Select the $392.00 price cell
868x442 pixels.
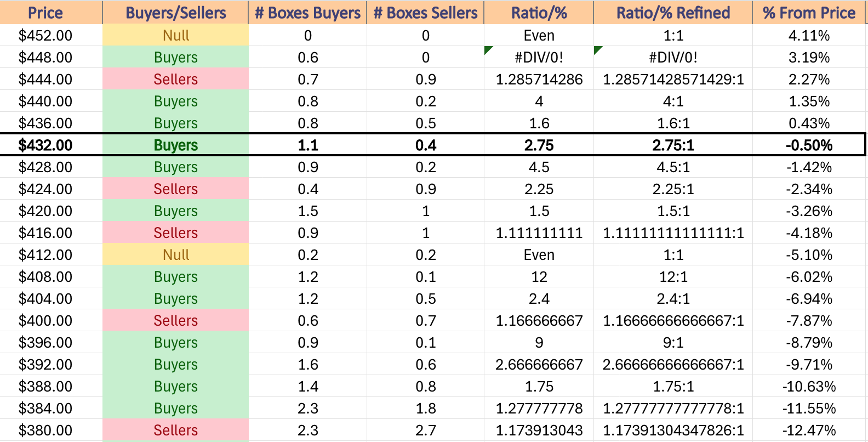(51, 364)
